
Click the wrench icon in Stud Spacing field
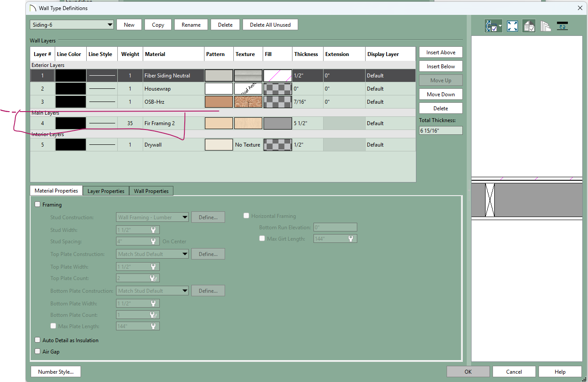point(153,241)
